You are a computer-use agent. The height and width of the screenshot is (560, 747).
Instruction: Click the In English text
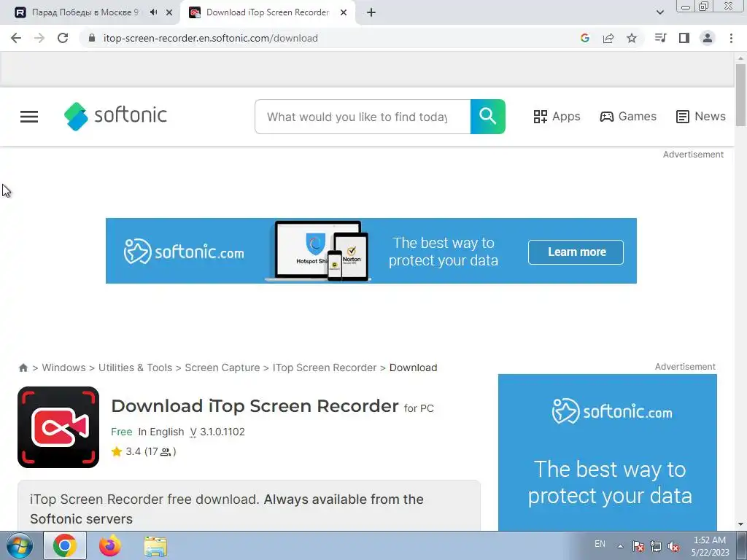[x=161, y=432]
